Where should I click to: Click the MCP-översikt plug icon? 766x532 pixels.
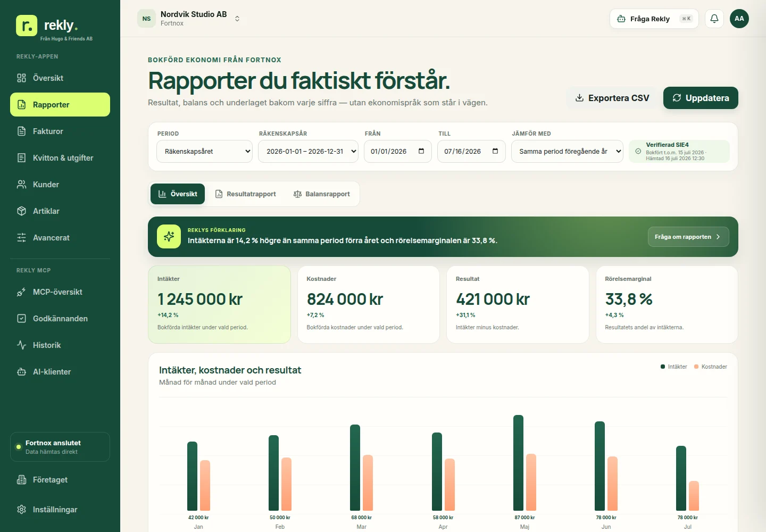point(21,292)
